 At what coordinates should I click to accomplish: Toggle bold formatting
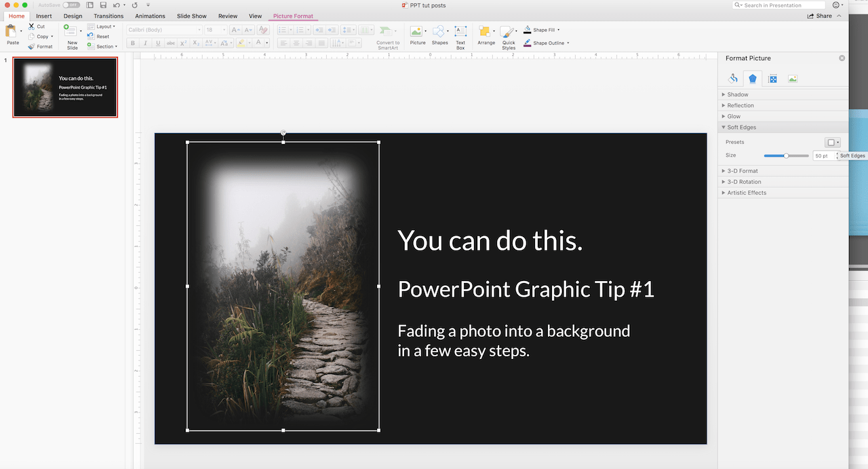click(132, 43)
